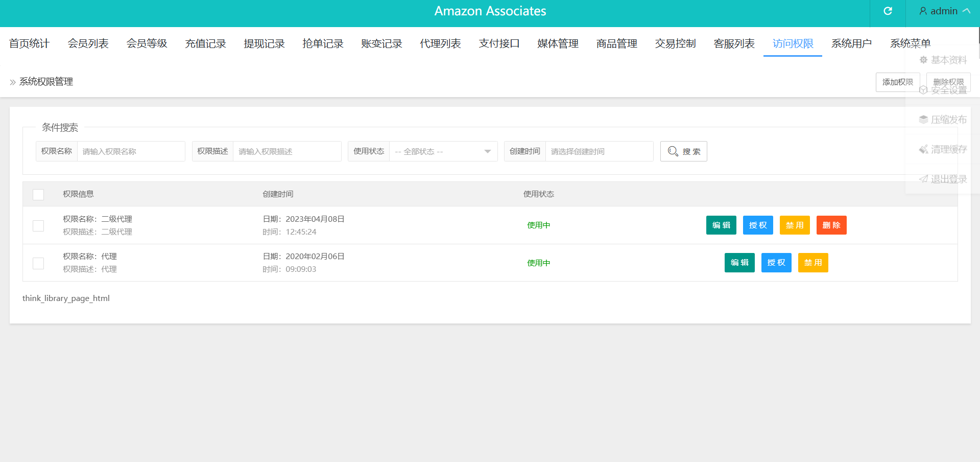
Task: Focus the 权限名称 input field
Action: (x=131, y=151)
